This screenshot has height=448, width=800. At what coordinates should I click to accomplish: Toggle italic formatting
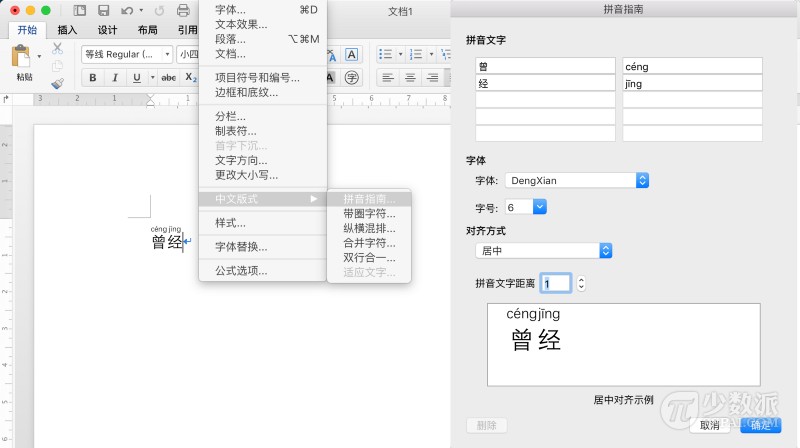tap(115, 78)
